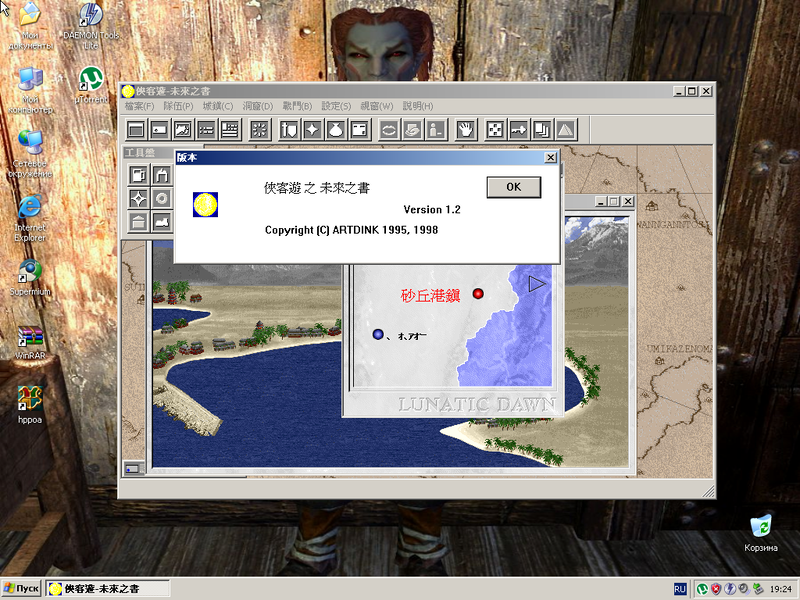Open Internet Explorer desktop icon
This screenshot has width=800, height=600.
tap(30, 218)
